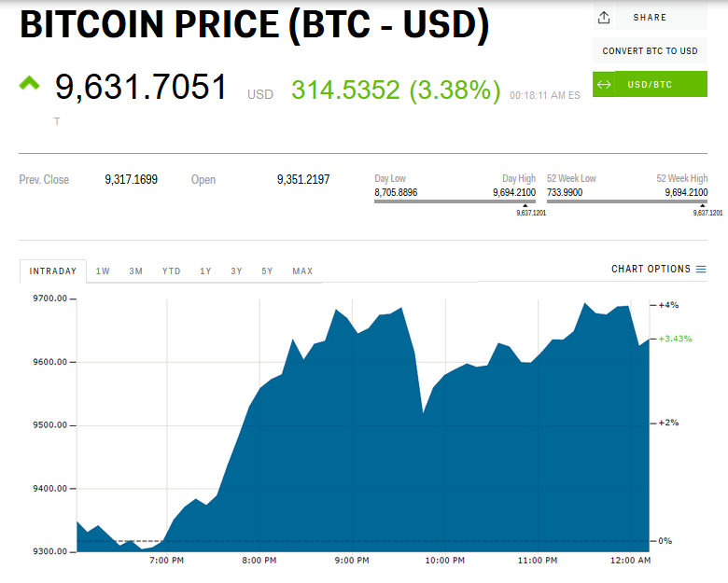The image size is (728, 583).
Task: Click the Chart Options hamburger lines icon
Action: tap(701, 270)
